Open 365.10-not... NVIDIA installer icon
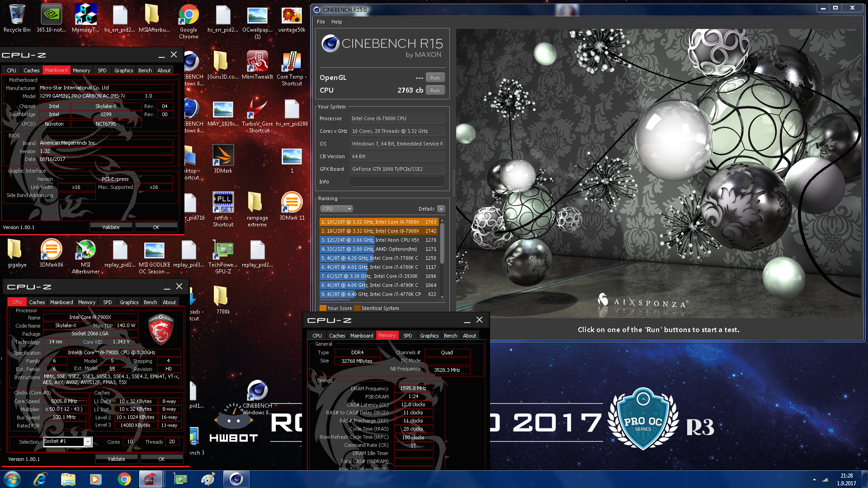This screenshot has height=488, width=868. click(52, 18)
